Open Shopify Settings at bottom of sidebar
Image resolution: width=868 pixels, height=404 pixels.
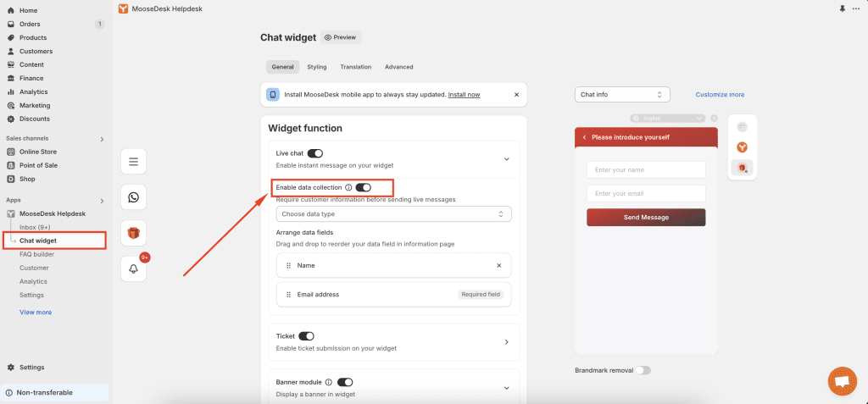click(32, 368)
